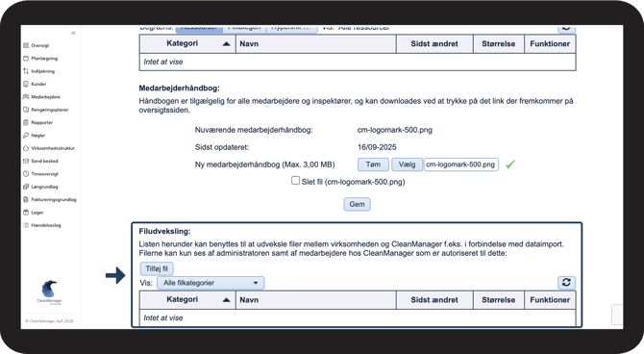Click Send besked in the sidebar
This screenshot has height=354, width=644.
tap(40, 162)
